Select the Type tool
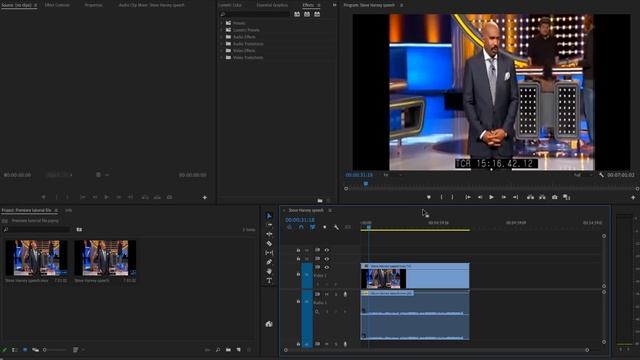Screen dimensions: 640x360 click(269, 280)
